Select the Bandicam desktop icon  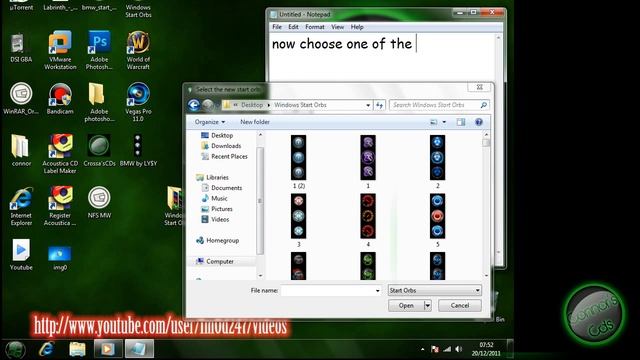[60, 98]
